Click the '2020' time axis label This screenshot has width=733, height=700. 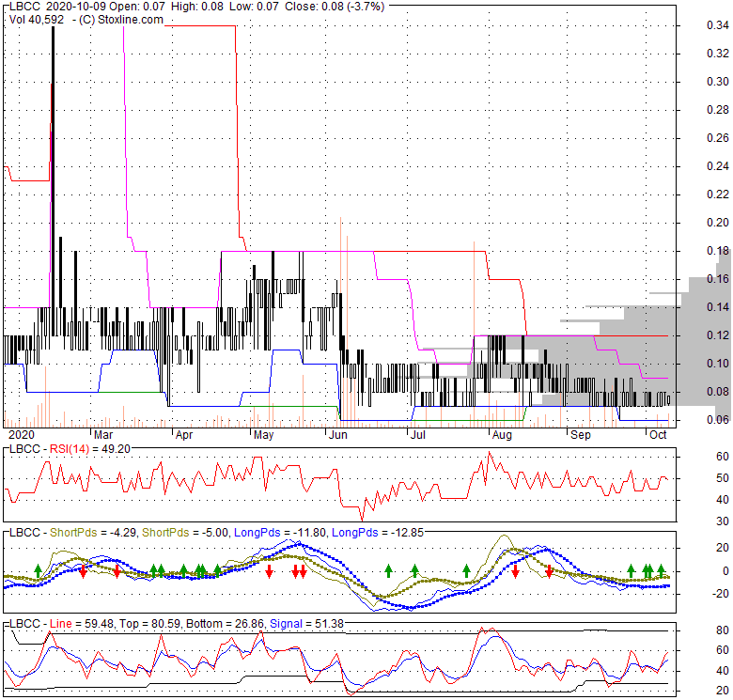click(22, 435)
